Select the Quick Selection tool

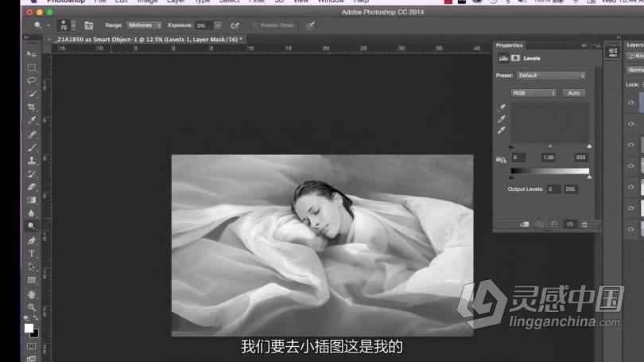(x=32, y=94)
